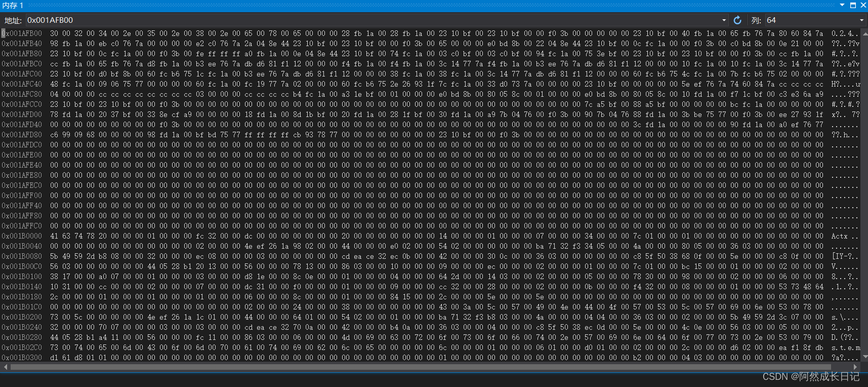Select memory row address 0x001B0180
The image size is (868, 387).
tap(22, 297)
